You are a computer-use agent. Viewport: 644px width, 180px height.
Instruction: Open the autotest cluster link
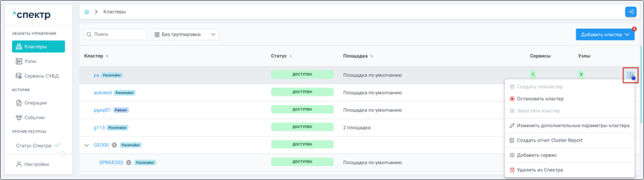coord(103,93)
